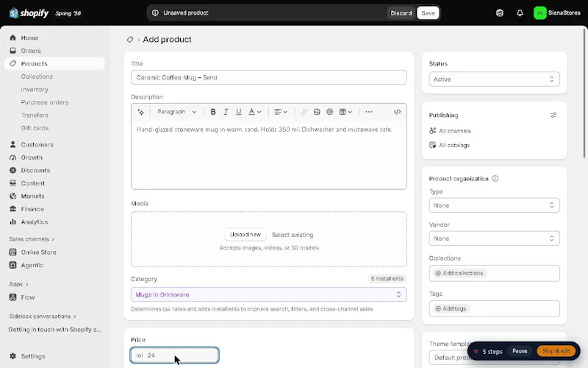This screenshot has height=368, width=588.
Task: Open the Sidekick assistant icon in top bar
Action: 500,13
